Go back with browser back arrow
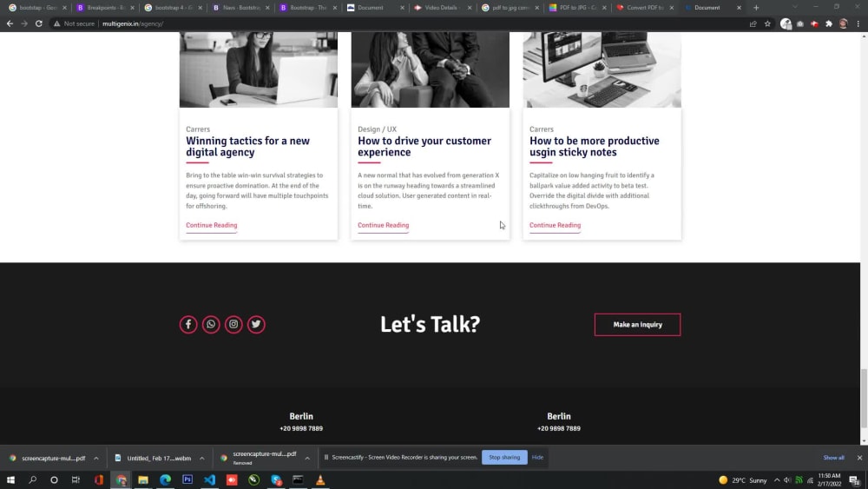Screen dimensions: 868x489 (x=10, y=23)
